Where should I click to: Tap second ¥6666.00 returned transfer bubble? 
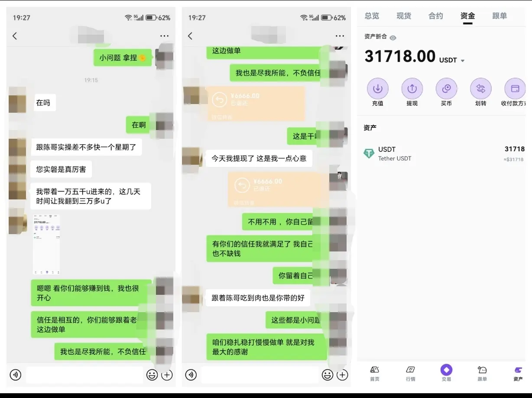(x=279, y=189)
